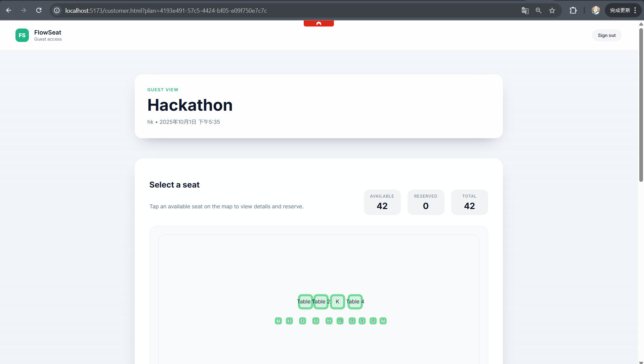
Task: Open the browser extensions puzzle icon
Action: (573, 10)
